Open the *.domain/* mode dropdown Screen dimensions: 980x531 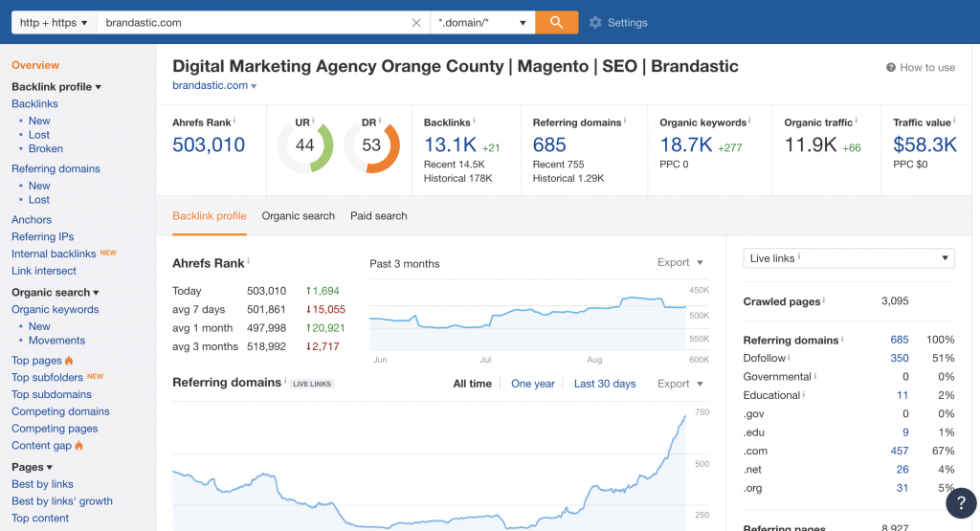[482, 23]
